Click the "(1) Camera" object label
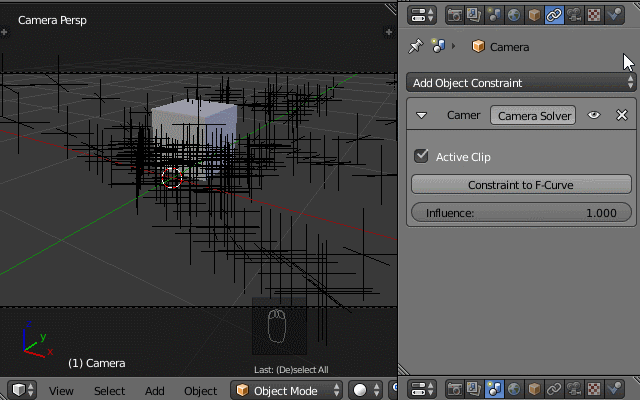 coord(97,363)
